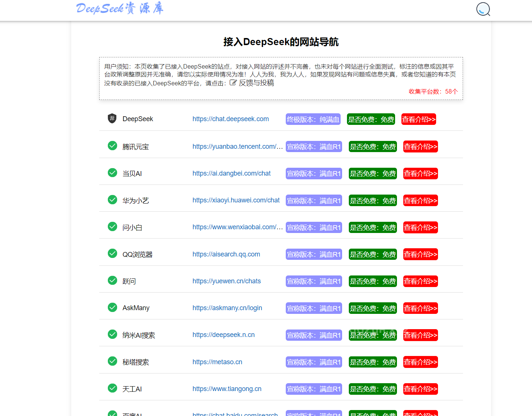Click the shield icon beside DeepSeek
Image resolution: width=532 pixels, height=416 pixels.
click(112, 118)
